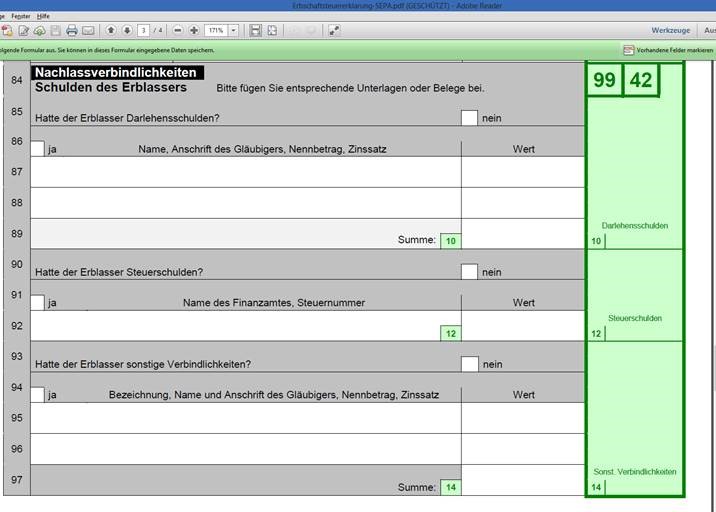Tick 'ja' checkbox beside Bezeichnung row

click(x=38, y=395)
